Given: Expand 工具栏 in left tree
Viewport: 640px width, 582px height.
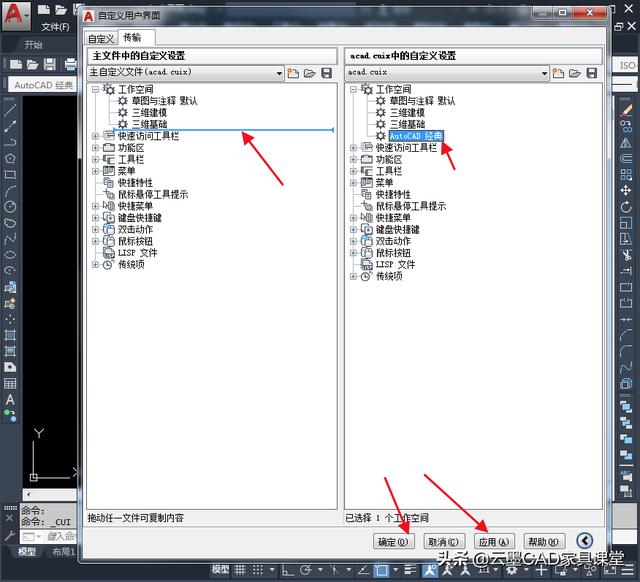Looking at the screenshot, I should [x=96, y=159].
